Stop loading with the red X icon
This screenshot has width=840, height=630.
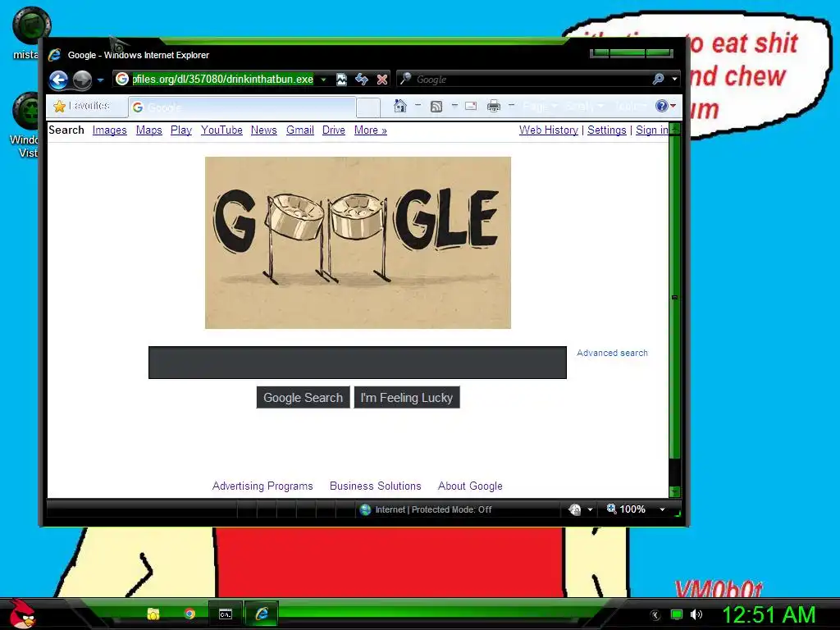pyautogui.click(x=382, y=80)
